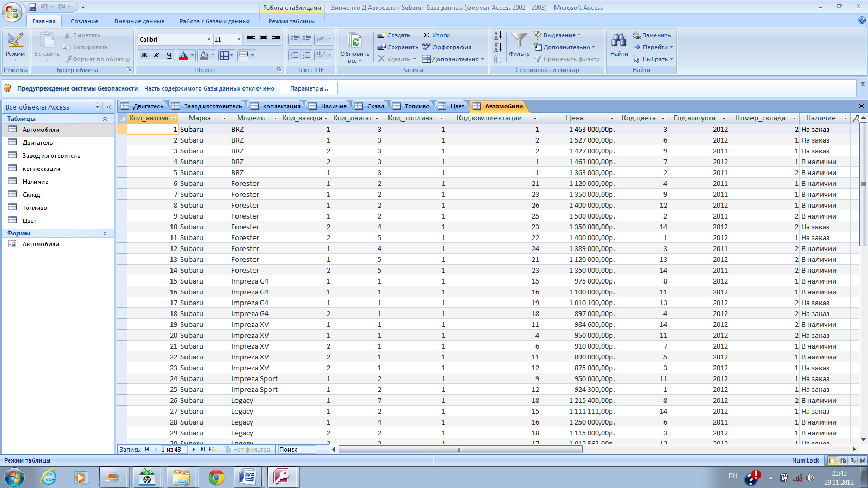
Task: Click Заменить replace button
Action: 652,35
